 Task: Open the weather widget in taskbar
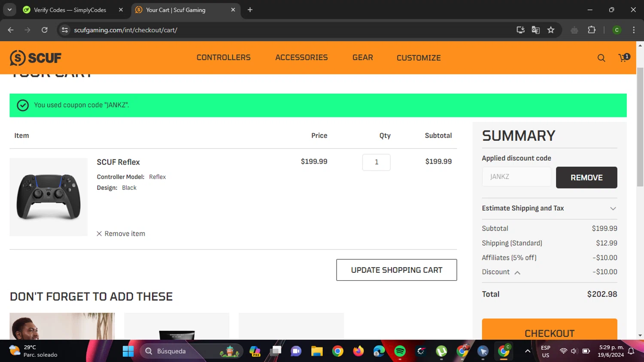tap(33, 351)
